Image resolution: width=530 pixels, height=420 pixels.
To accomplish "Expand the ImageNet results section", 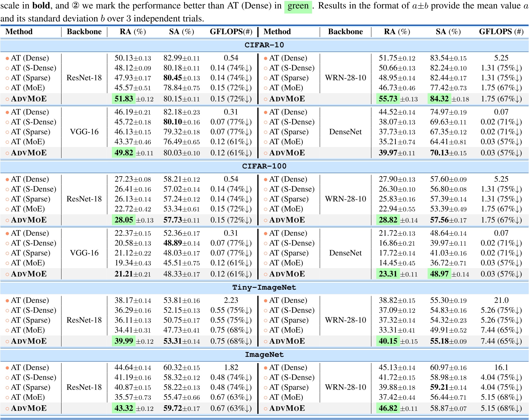I will tap(265, 354).
